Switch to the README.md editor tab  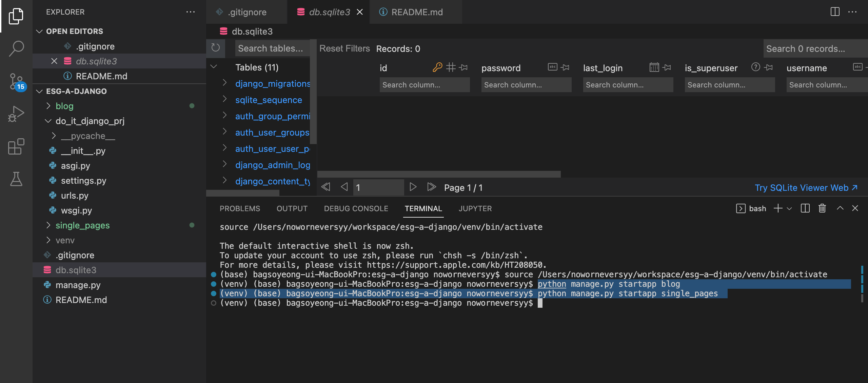point(416,12)
